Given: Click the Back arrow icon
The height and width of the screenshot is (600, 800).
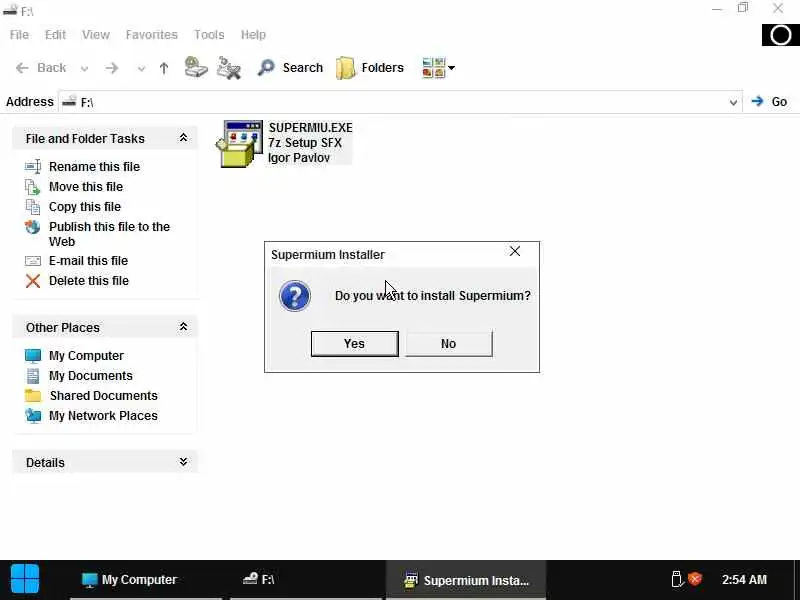Looking at the screenshot, I should [21, 68].
